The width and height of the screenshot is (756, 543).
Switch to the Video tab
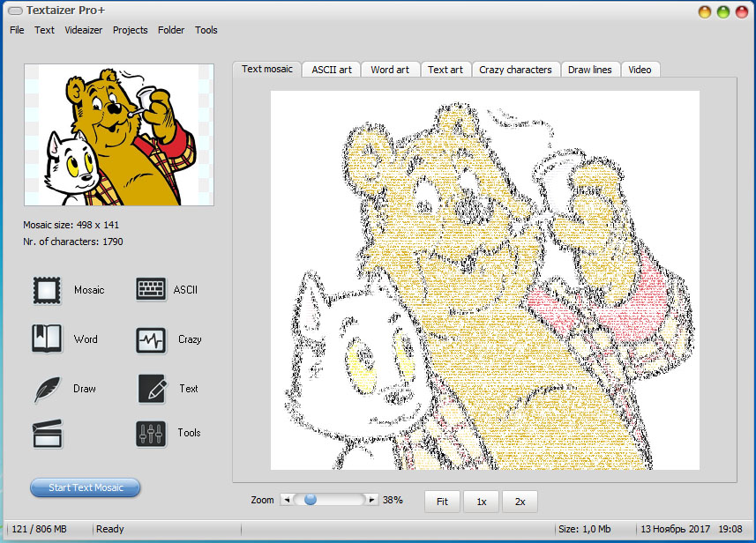[640, 70]
